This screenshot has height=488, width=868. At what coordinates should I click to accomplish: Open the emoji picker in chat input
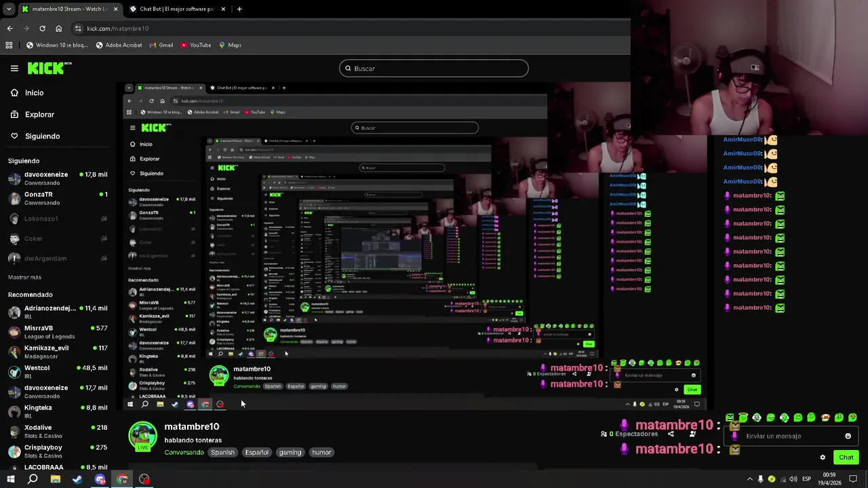[848, 436]
